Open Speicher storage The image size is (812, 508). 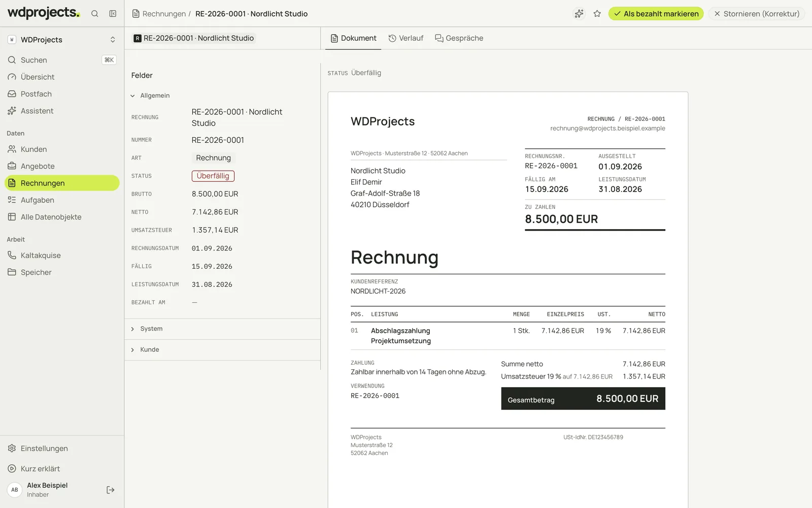(62, 272)
